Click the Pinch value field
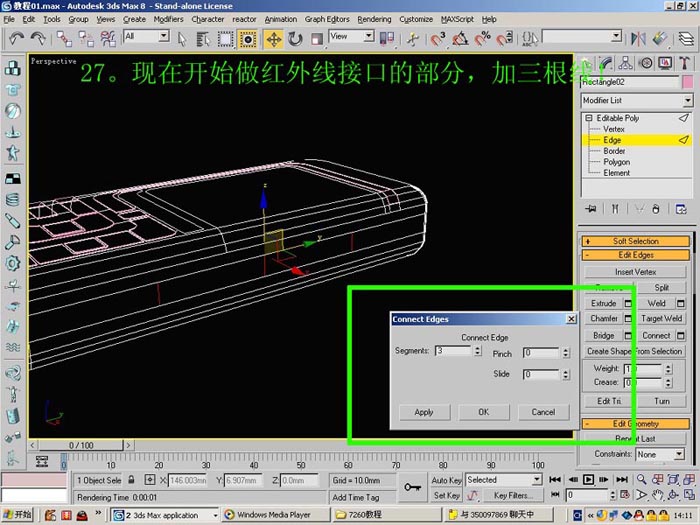This screenshot has width=700, height=525. click(x=541, y=353)
